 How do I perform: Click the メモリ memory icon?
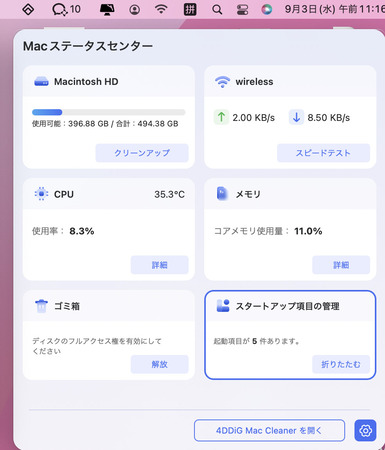(x=222, y=194)
